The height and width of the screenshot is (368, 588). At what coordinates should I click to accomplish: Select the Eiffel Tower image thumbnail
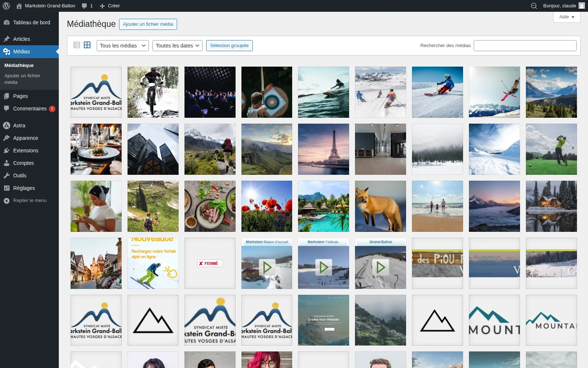(323, 149)
